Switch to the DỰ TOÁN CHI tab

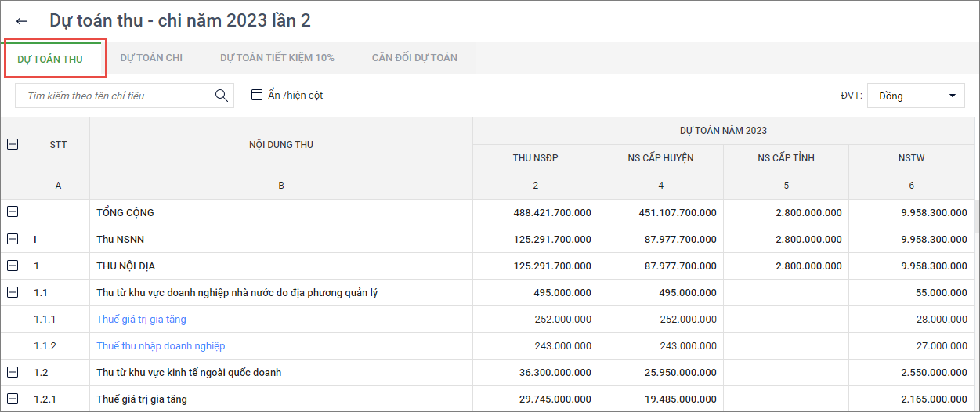tap(151, 58)
